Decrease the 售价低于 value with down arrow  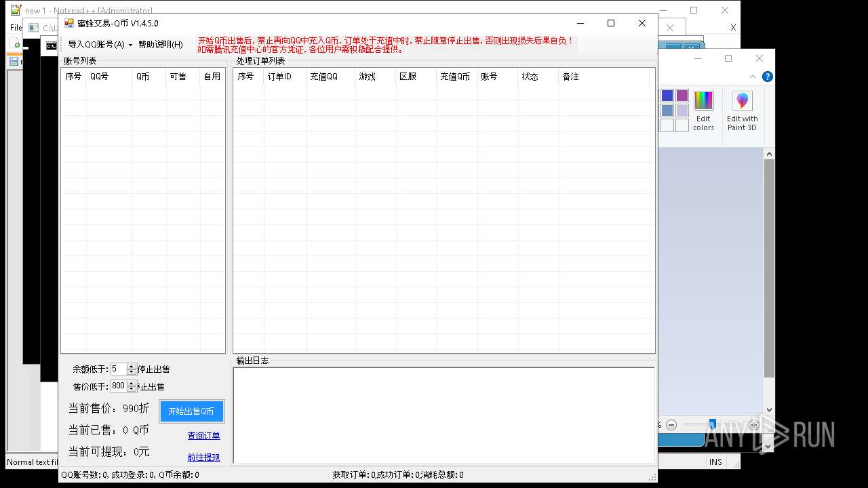132,389
